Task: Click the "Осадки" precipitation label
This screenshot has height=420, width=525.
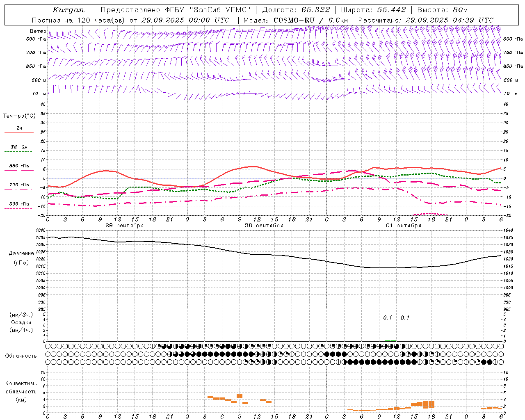Action: pos(21,322)
